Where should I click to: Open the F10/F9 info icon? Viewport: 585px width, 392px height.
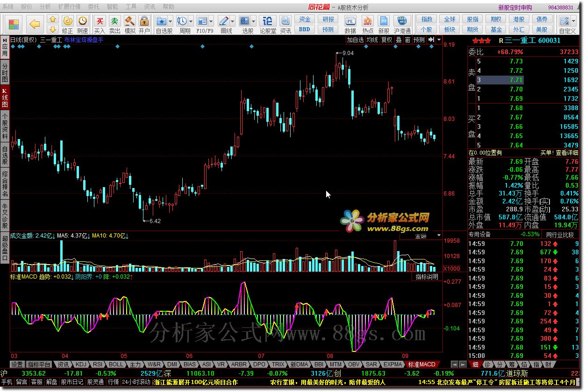click(202, 21)
